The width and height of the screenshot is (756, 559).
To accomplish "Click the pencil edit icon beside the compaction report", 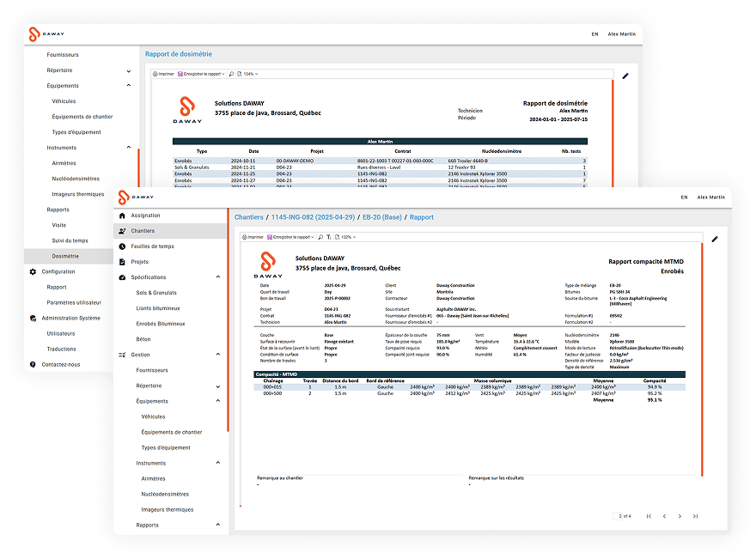I will (712, 239).
